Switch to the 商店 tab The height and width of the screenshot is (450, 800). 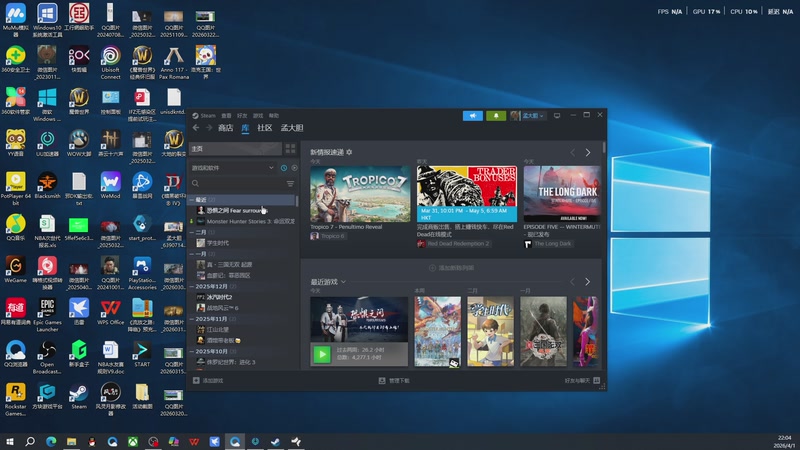(x=225, y=128)
